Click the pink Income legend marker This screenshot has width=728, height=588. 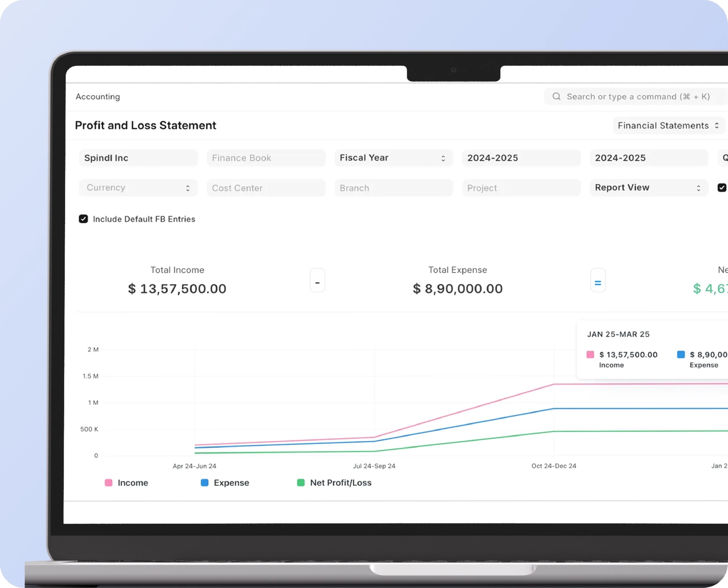click(109, 483)
